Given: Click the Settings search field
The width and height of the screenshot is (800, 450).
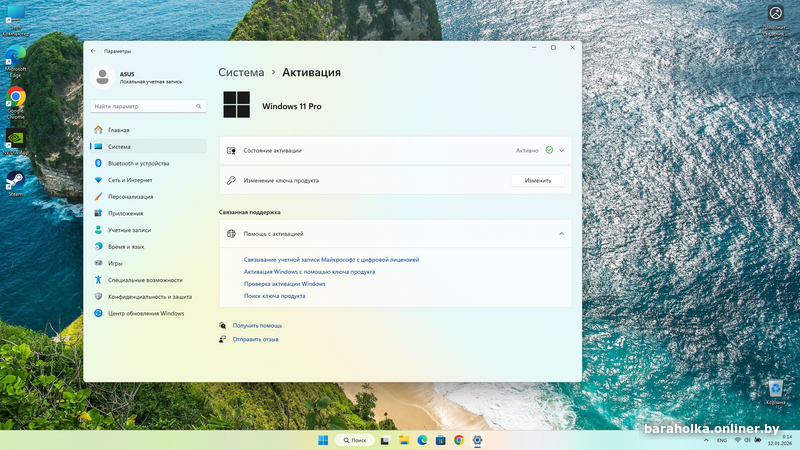Looking at the screenshot, I should pyautogui.click(x=147, y=105).
